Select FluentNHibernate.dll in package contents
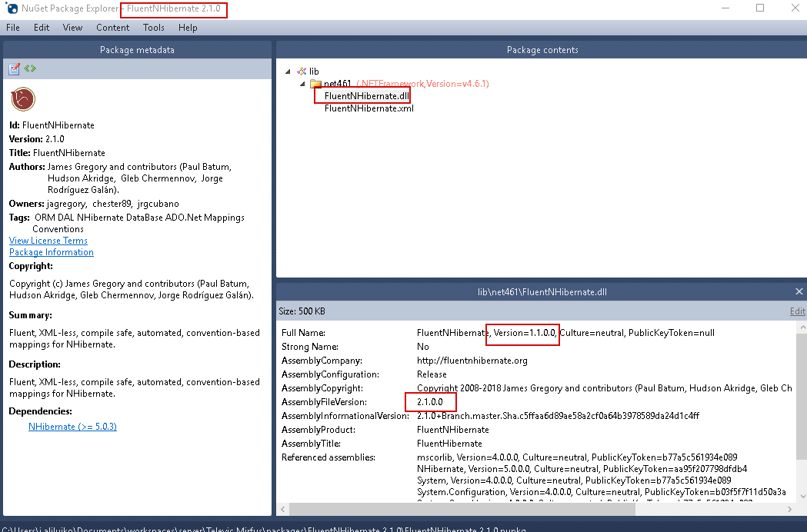This screenshot has width=807, height=532. (367, 96)
